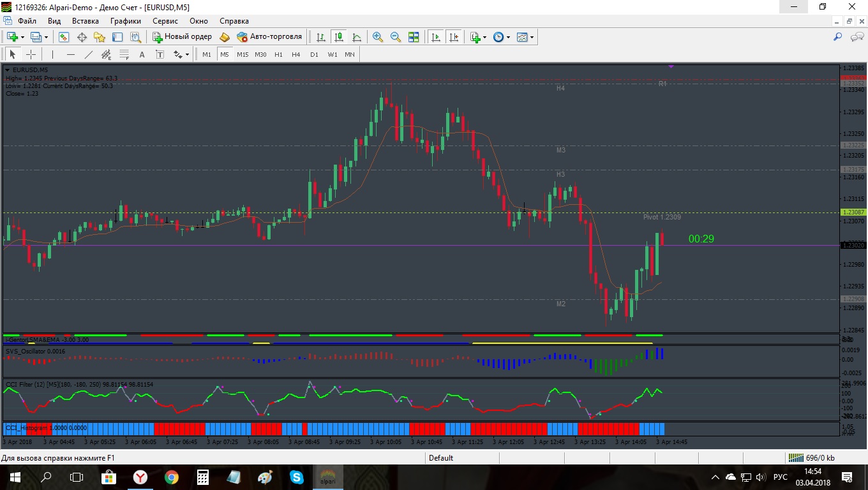868x490 pixels.
Task: Open the Вид menu
Action: [54, 21]
